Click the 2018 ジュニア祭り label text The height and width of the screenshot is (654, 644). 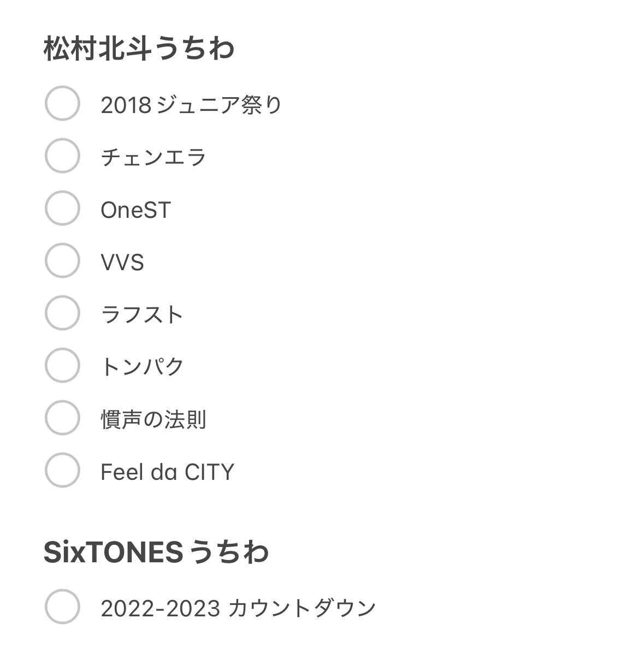[x=191, y=105]
